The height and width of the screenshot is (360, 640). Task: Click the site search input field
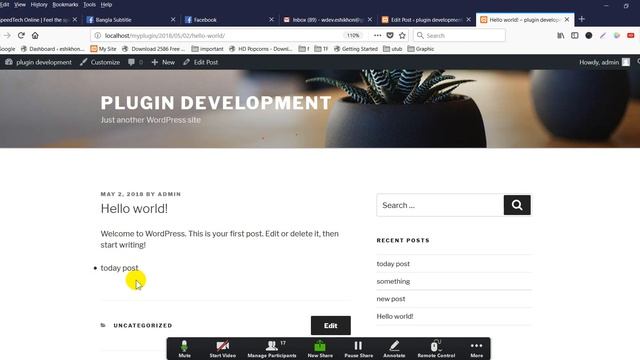point(440,205)
